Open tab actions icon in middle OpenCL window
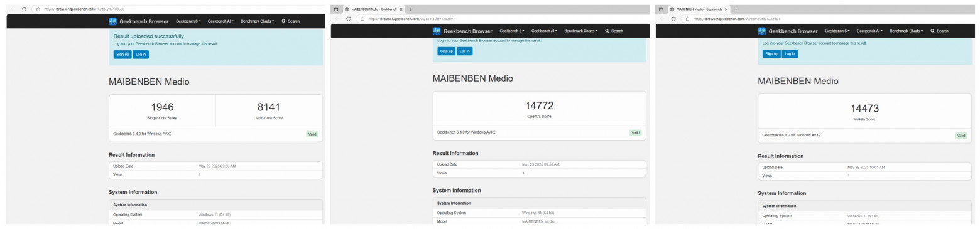The height and width of the screenshot is (229, 980). pyautogui.click(x=336, y=9)
